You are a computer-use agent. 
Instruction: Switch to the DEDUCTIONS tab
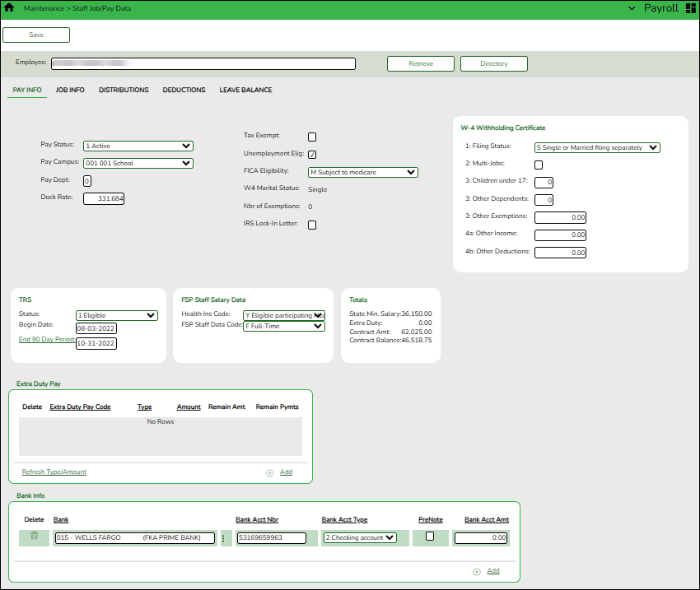coord(184,90)
